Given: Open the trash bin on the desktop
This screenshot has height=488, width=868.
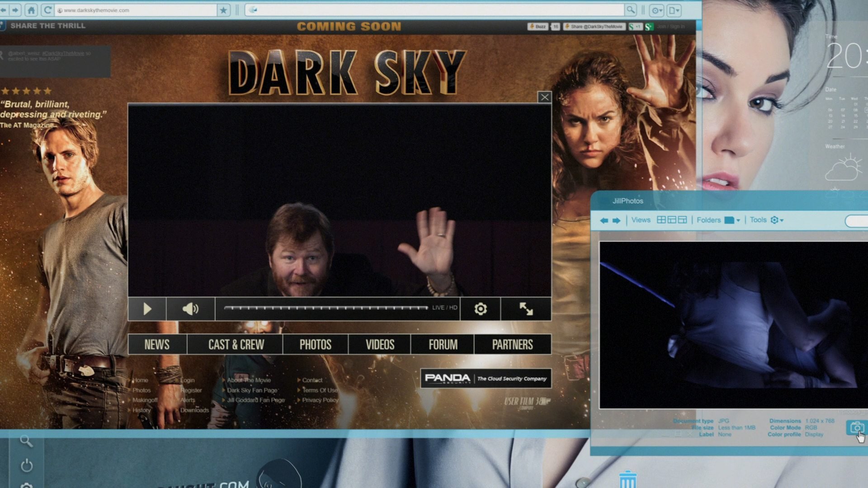Looking at the screenshot, I should click(x=627, y=480).
